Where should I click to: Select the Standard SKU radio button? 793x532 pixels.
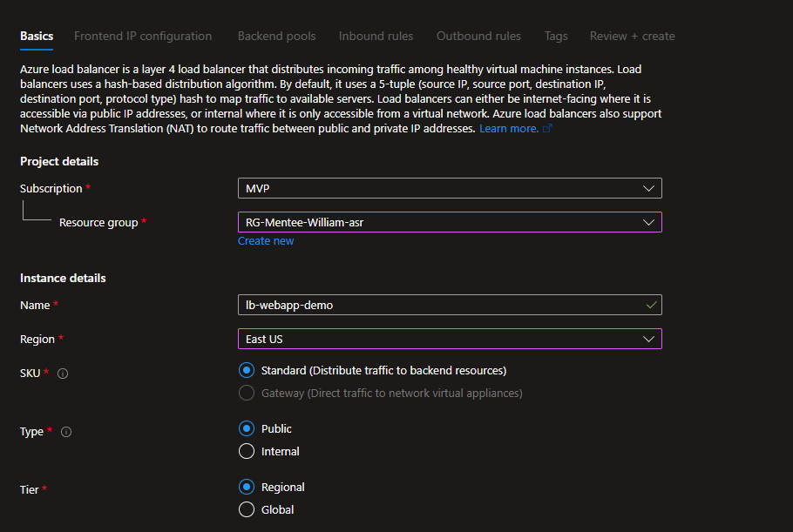247,371
